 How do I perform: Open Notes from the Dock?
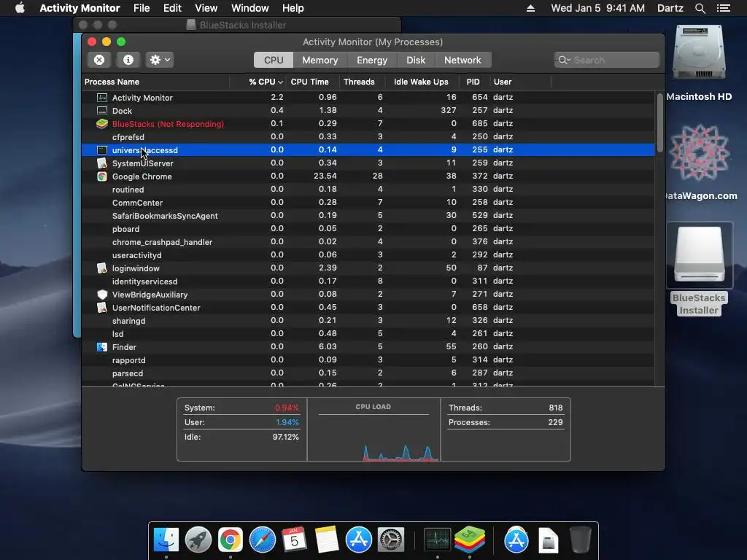click(327, 540)
